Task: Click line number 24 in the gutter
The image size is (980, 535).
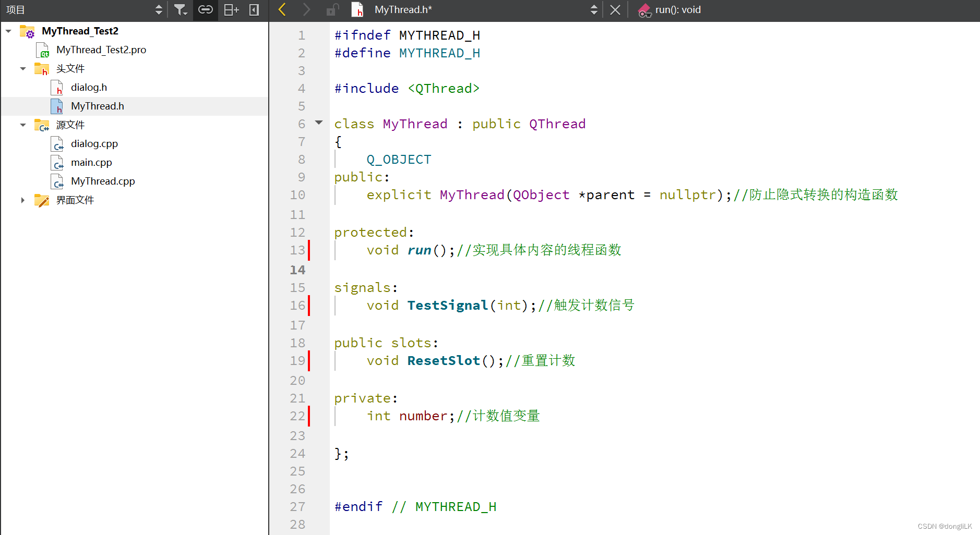Action: [x=297, y=454]
